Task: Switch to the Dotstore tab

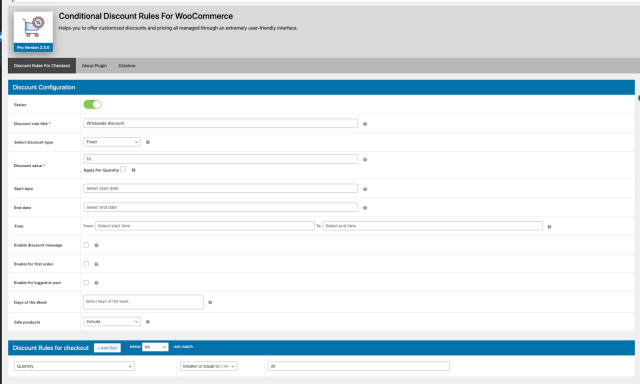Action: pos(127,66)
